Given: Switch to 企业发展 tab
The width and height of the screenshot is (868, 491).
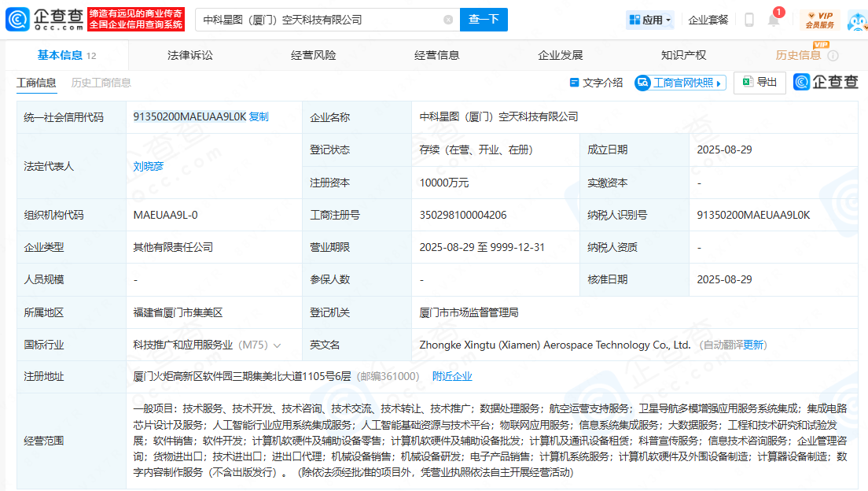Looking at the screenshot, I should [561, 55].
